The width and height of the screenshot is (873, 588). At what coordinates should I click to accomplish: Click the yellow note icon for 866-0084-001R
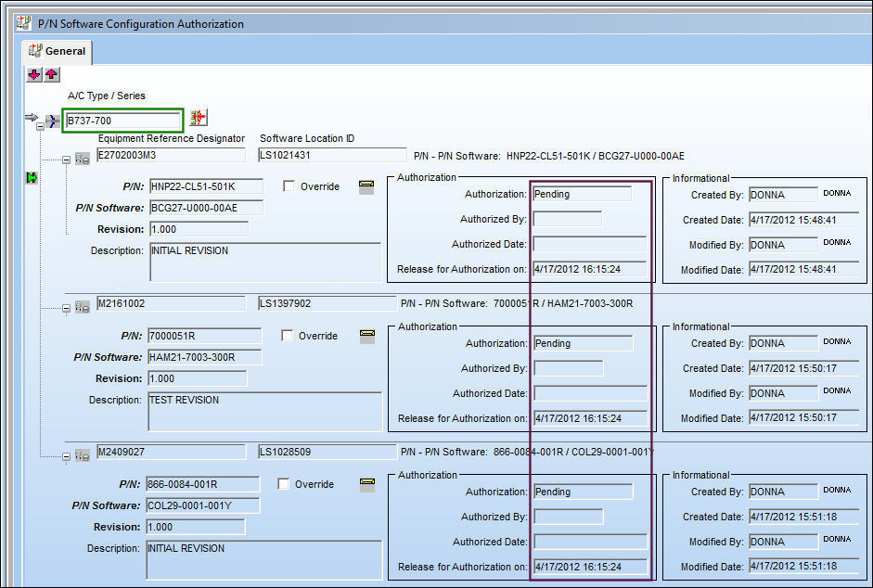point(367,484)
